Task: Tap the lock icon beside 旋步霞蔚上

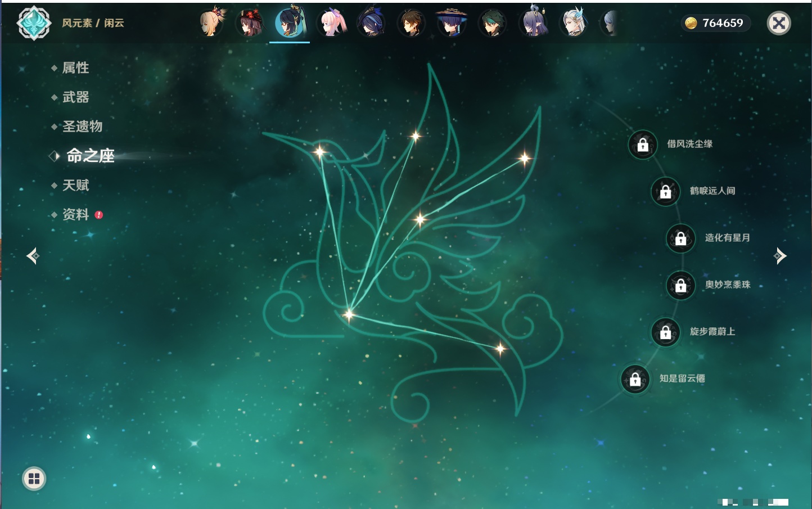Action: [666, 332]
